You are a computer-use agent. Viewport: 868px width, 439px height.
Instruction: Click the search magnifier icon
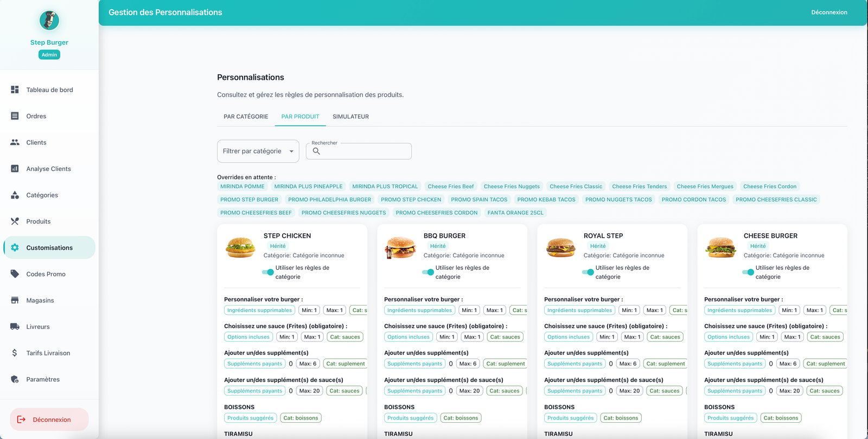click(316, 151)
